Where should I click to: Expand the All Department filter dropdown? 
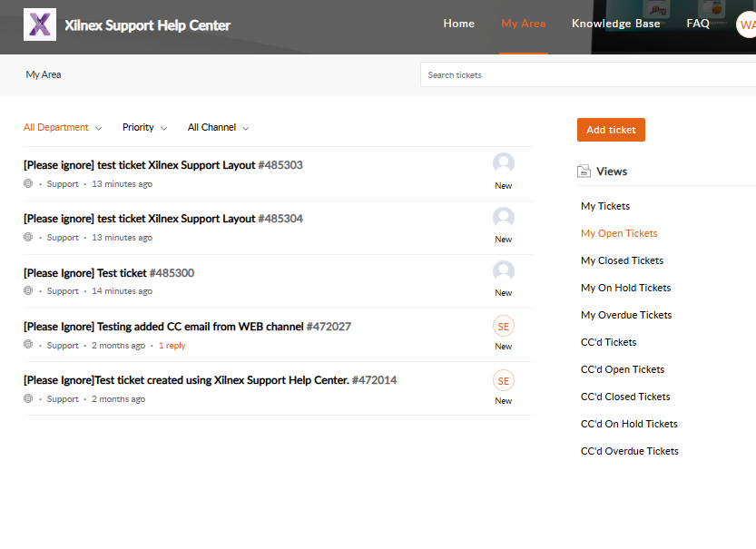pos(63,128)
